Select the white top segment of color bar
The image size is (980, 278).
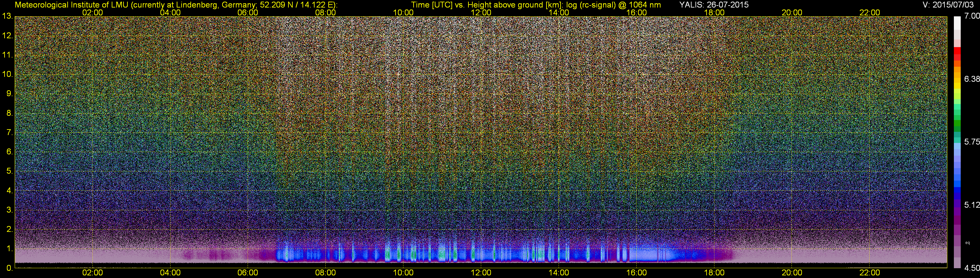point(957,23)
